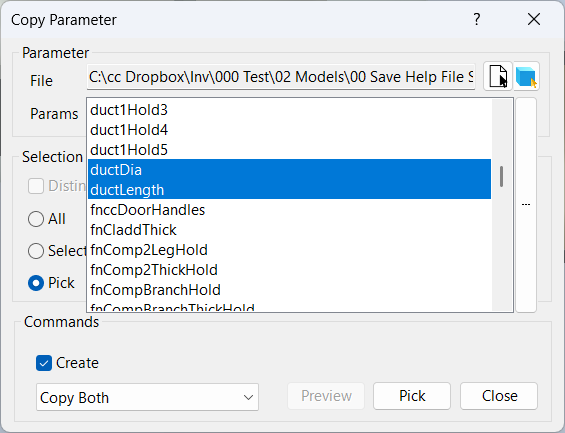Viewport: 565px width, 433px height.
Task: Select fnccDoorHandles list item
Action: click(x=289, y=210)
